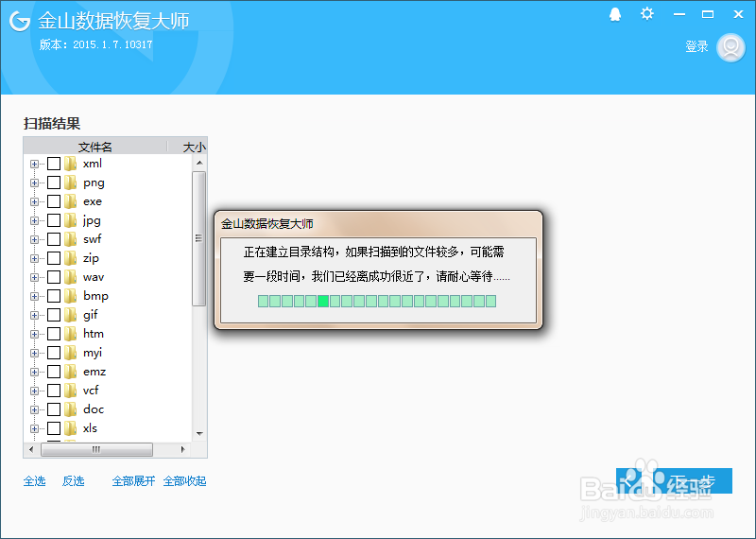Check the png folder checkbox

tap(54, 183)
